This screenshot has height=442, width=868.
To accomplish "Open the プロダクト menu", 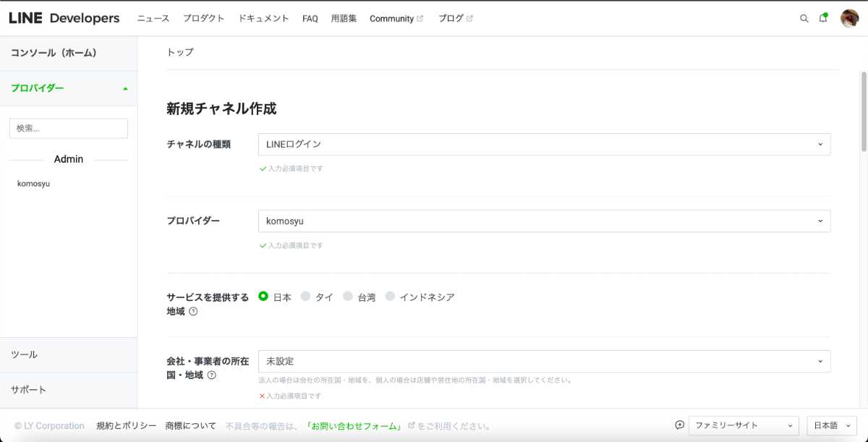I will (x=204, y=19).
